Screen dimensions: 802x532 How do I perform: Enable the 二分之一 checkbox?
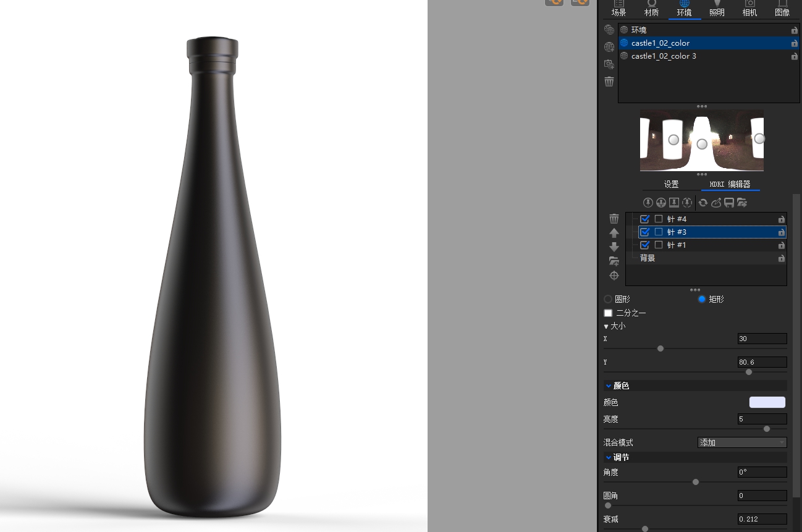coord(608,313)
